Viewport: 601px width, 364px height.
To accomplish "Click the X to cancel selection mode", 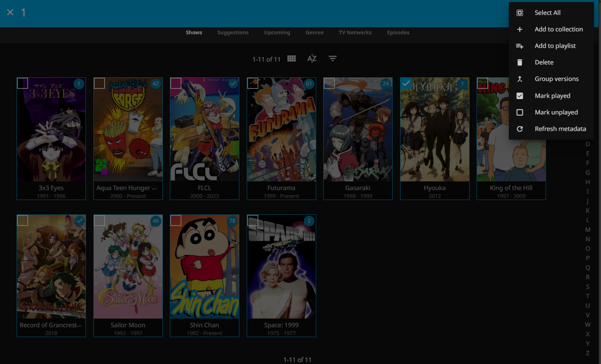I will (10, 12).
